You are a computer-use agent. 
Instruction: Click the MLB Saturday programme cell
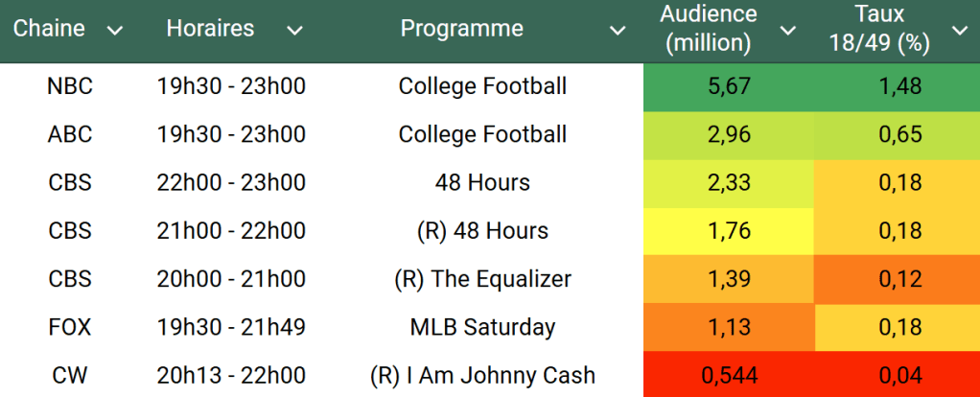482,327
